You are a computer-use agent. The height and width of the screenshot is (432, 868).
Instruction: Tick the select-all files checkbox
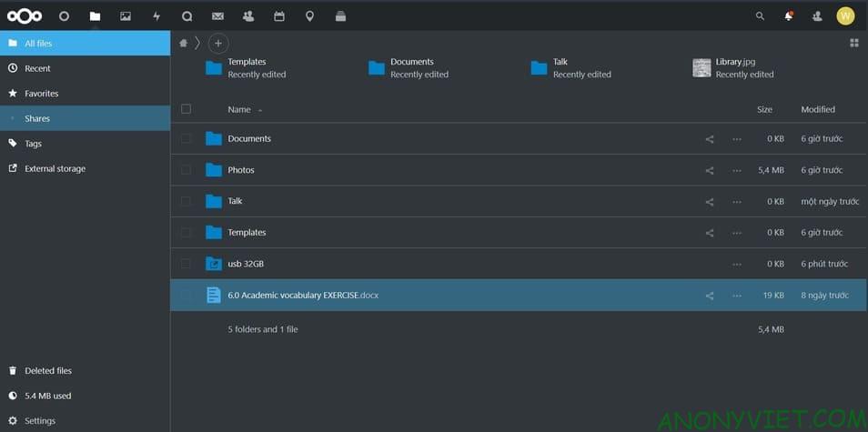tap(187, 109)
